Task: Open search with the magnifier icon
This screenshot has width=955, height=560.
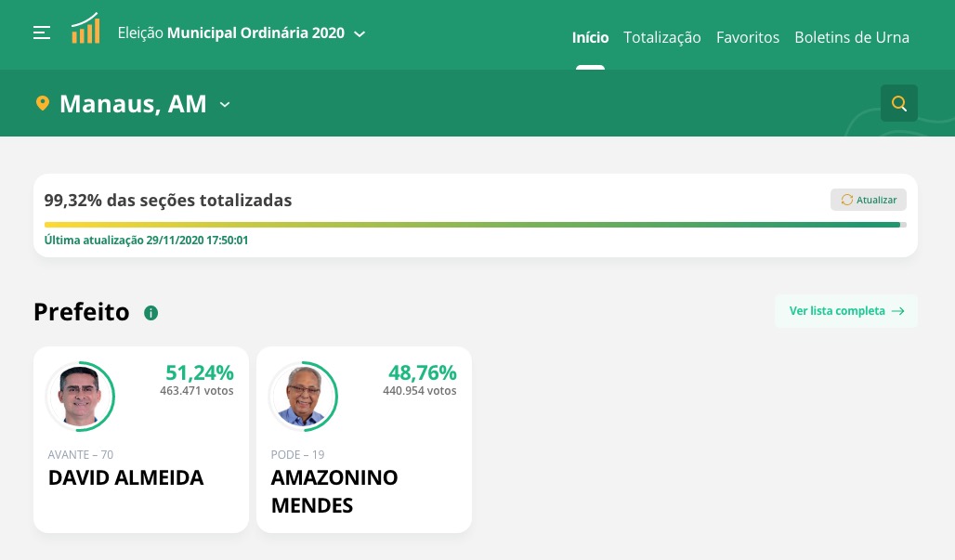Action: pyautogui.click(x=898, y=103)
